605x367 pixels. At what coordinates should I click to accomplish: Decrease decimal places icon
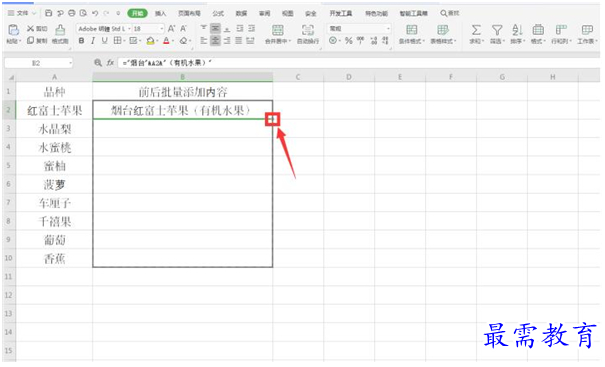(x=385, y=40)
